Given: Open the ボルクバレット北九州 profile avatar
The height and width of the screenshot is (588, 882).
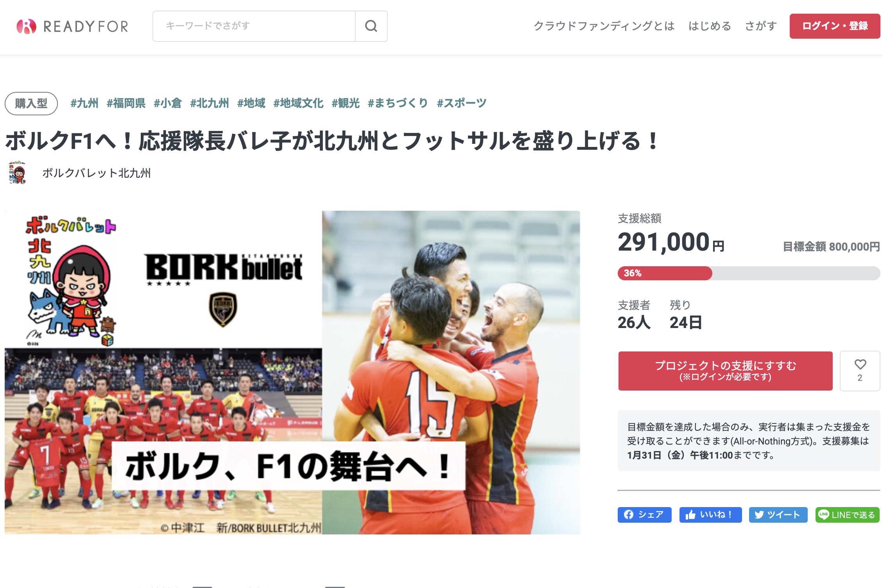Looking at the screenshot, I should (17, 172).
